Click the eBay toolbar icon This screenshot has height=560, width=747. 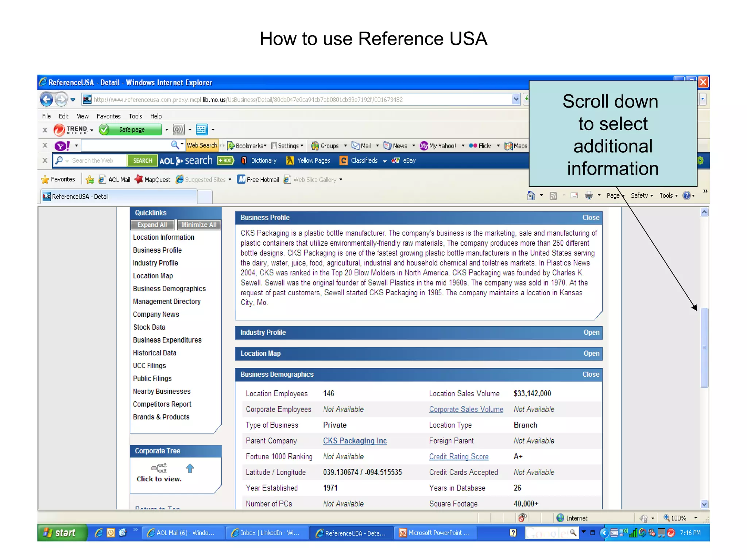(x=396, y=160)
